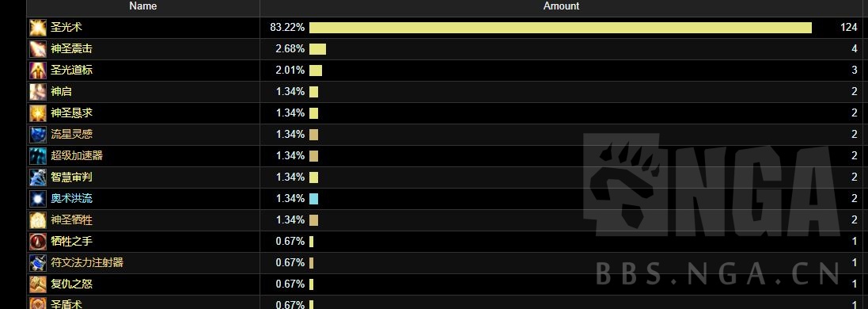Select the 圣光道标 ability icon
Viewport: 868px width, 309px height.
[x=38, y=71]
